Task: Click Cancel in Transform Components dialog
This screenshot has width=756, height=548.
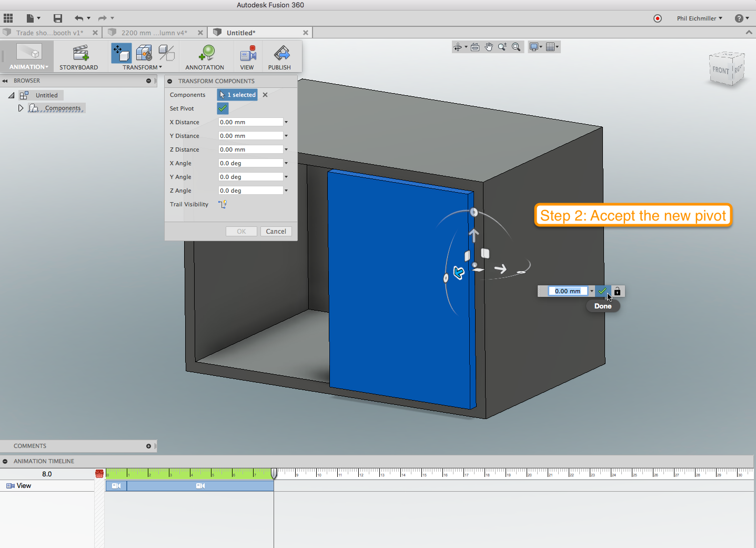Action: pos(276,232)
